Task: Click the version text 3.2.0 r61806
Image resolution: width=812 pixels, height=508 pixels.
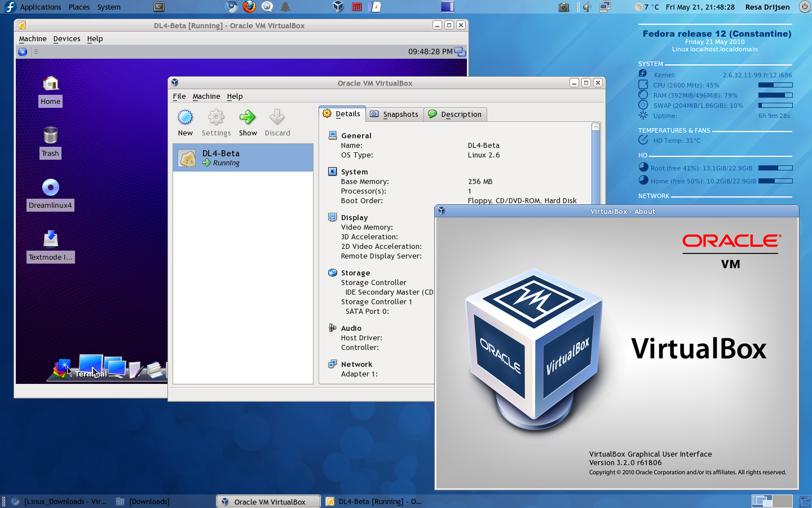Action: point(625,463)
